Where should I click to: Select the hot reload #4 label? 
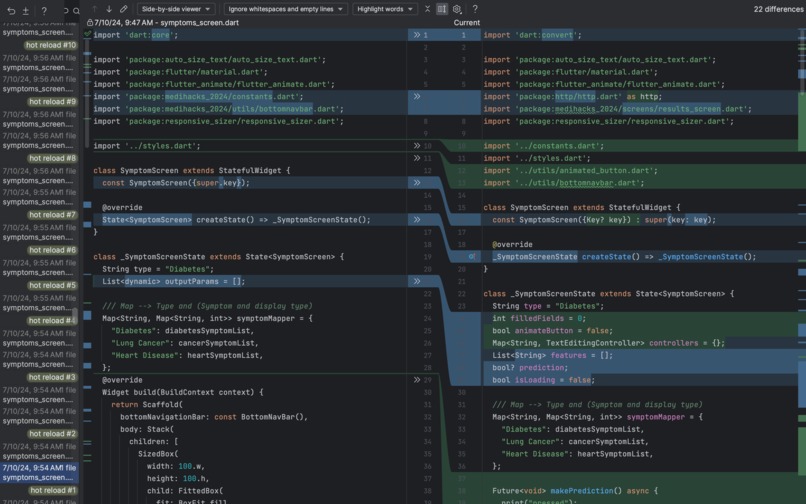(52, 321)
